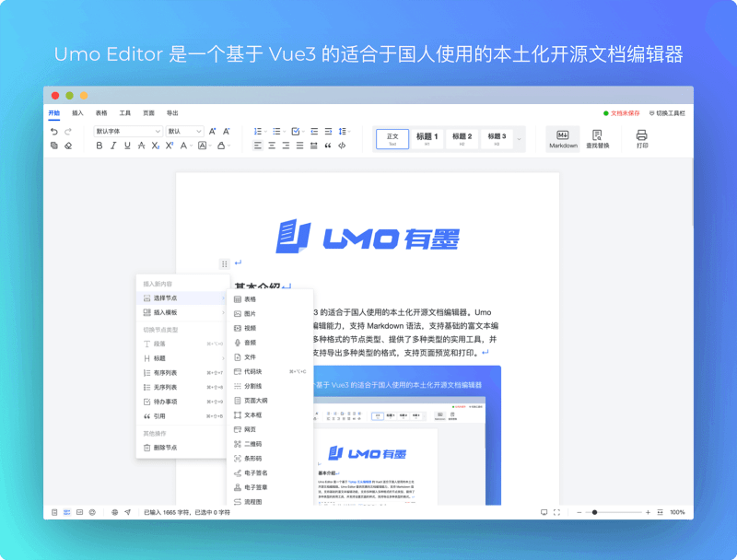Click the undo arrow icon

tap(53, 131)
